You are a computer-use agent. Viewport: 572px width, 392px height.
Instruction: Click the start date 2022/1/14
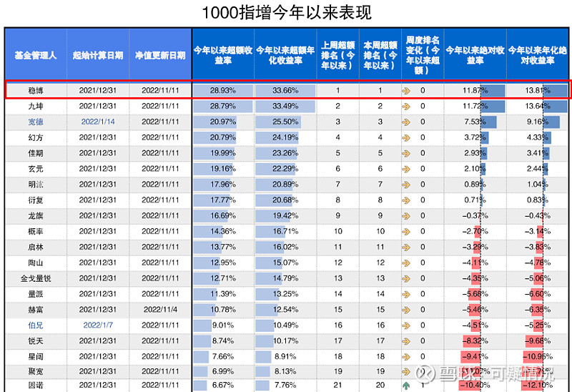[x=98, y=122]
